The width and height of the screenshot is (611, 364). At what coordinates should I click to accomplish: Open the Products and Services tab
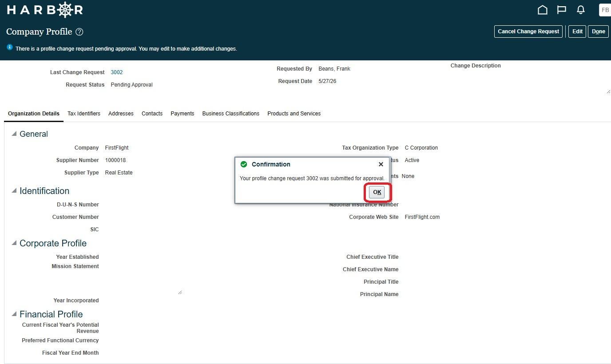tap(294, 114)
